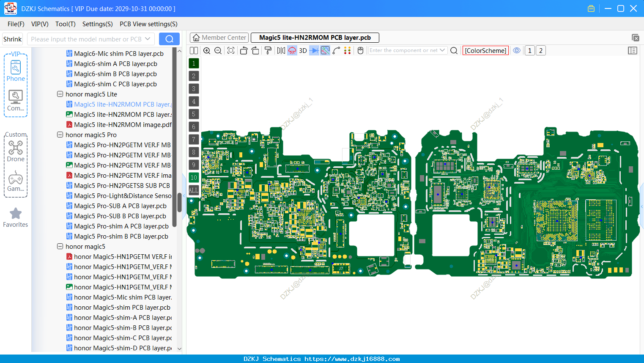Select the Computer category icon

[16, 101]
